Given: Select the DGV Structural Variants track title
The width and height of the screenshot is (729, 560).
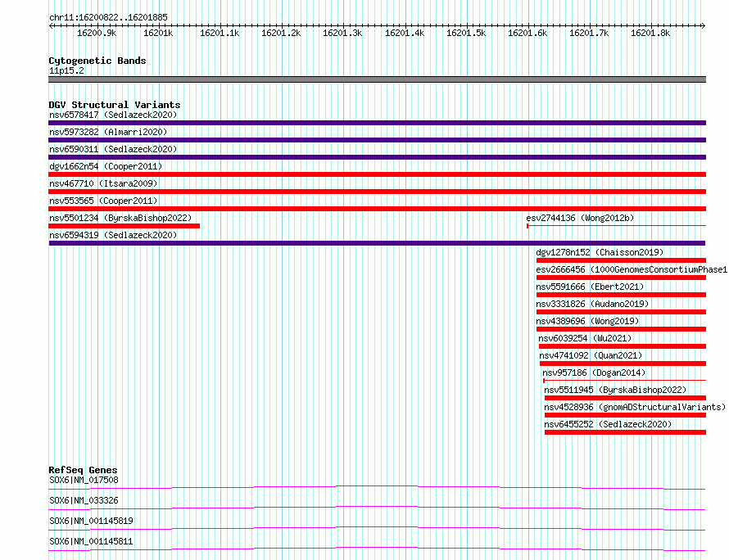Looking at the screenshot, I should click(115, 105).
